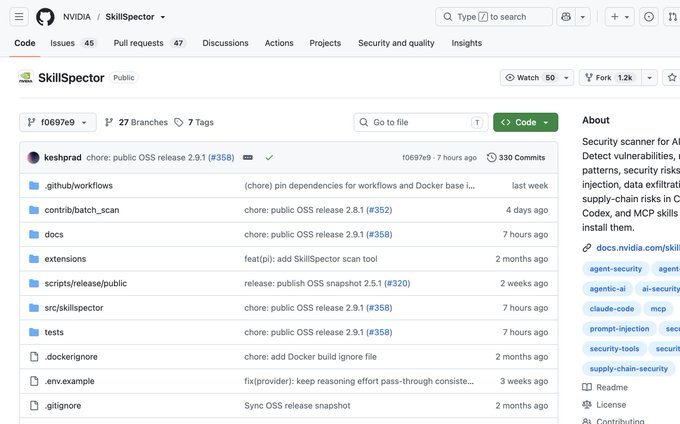Open the .gitignore file
Viewport: 680px width, 424px height.
point(63,406)
